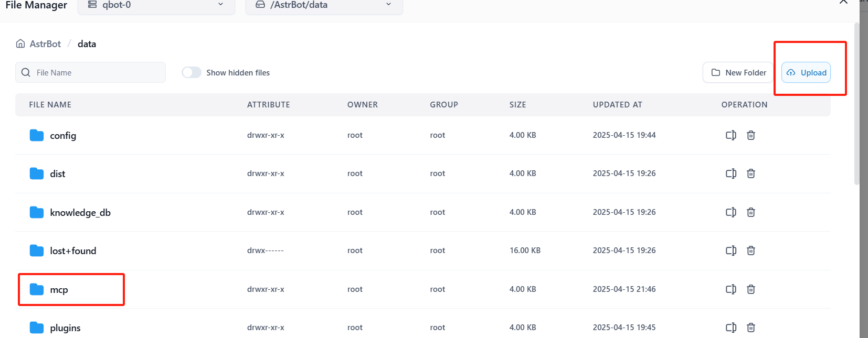Click the mcp folder icon
Screen dimensions: 868x338
(x=37, y=289)
